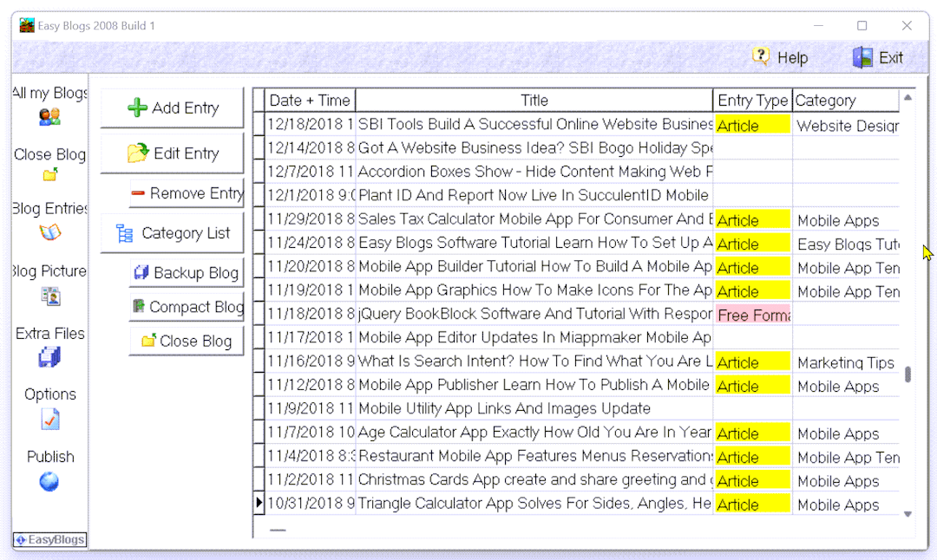The height and width of the screenshot is (560, 937).
Task: Select the 'Sales Tax Calculator Mobile App' entry
Action: [x=534, y=219]
